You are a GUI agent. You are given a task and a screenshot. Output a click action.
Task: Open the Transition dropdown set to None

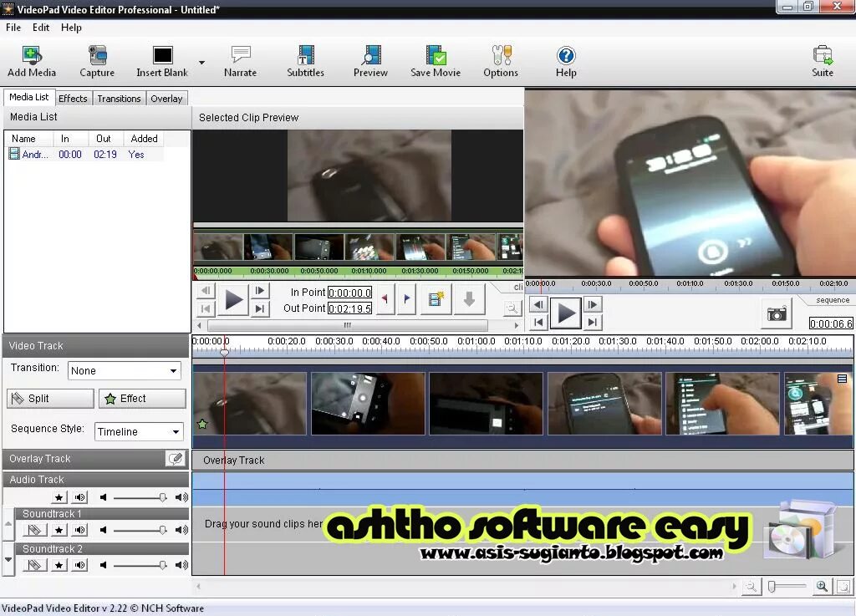(x=125, y=370)
